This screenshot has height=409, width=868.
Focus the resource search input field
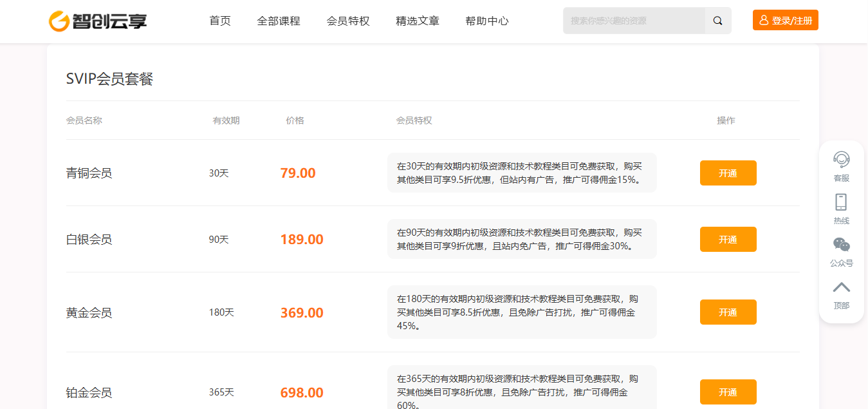point(634,21)
